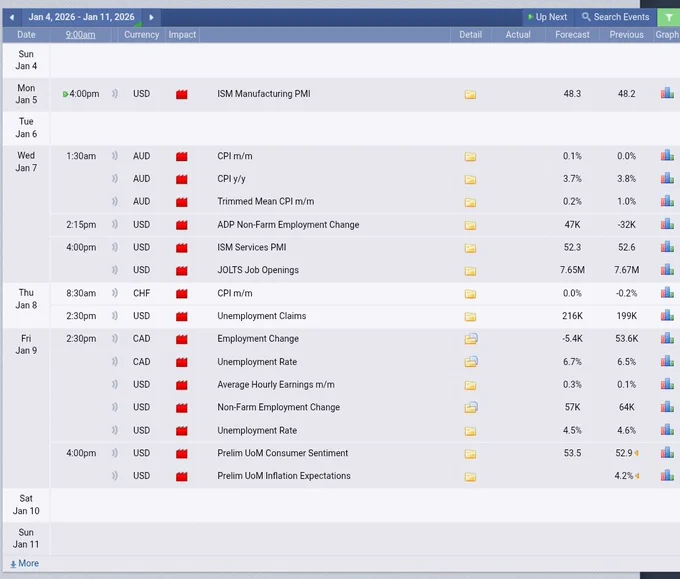680x579 pixels.
Task: Load more events with More link
Action: (x=25, y=563)
